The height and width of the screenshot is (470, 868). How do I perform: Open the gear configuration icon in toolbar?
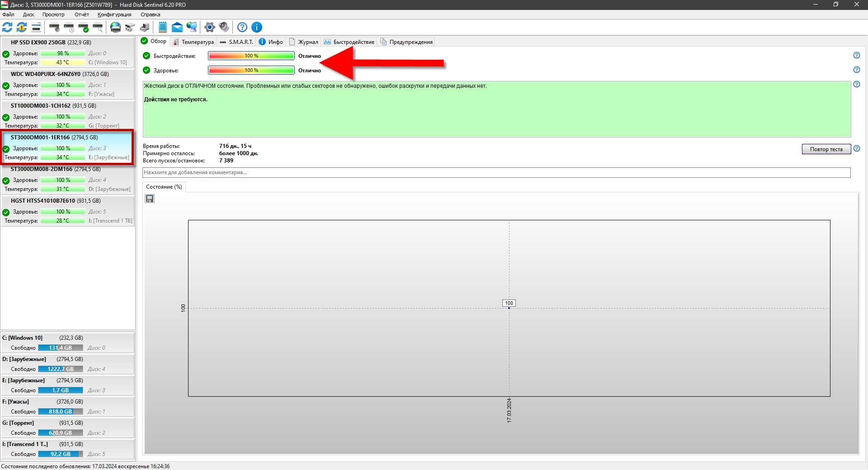pyautogui.click(x=209, y=27)
